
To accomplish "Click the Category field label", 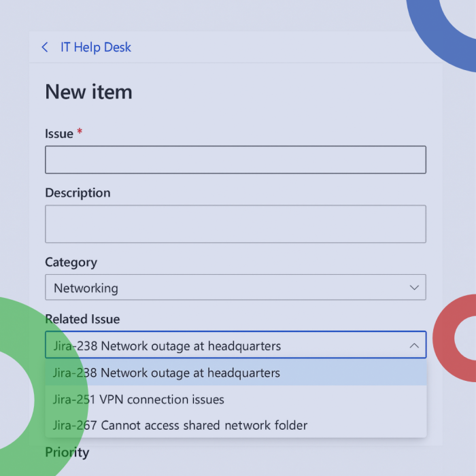I will (x=71, y=262).
